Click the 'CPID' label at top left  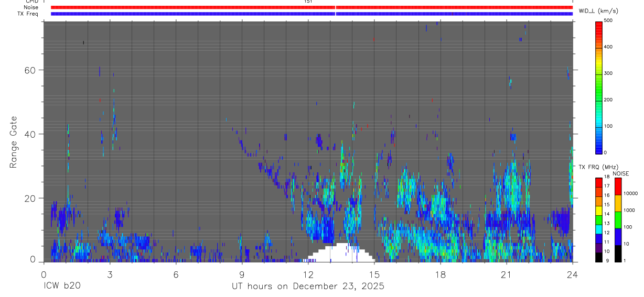pyautogui.click(x=31, y=2)
